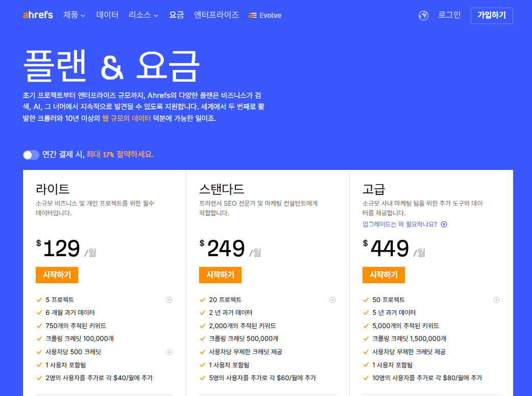Play the video next to 사용자당 500 크레딧
This screenshot has height=396, width=532.
[169, 352]
